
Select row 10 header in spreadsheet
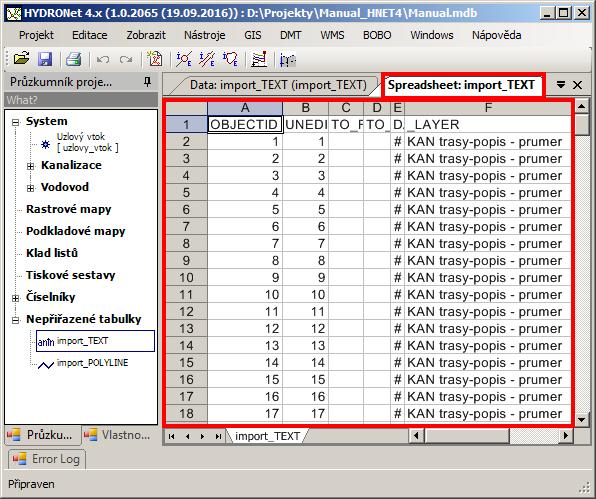[x=187, y=277]
